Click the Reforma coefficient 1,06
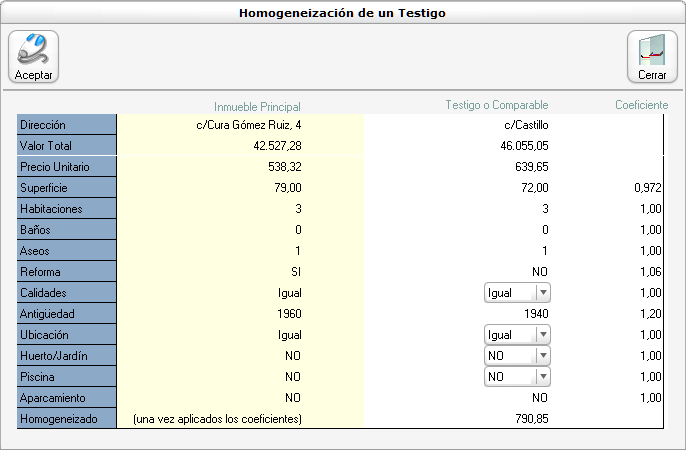The height and width of the screenshot is (450, 686). [x=650, y=272]
